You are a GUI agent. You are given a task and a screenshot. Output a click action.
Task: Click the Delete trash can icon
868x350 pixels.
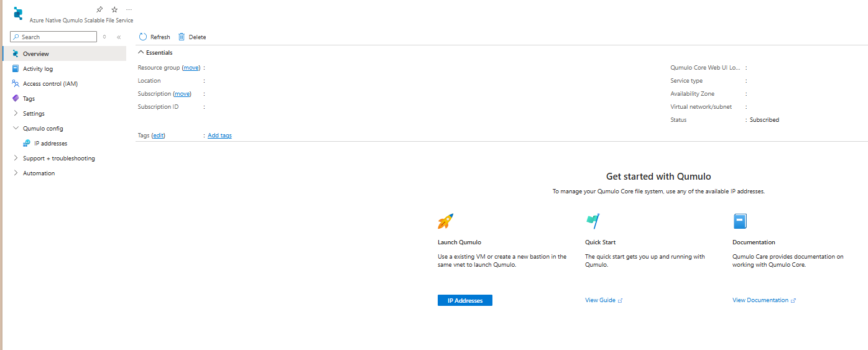[x=182, y=37]
